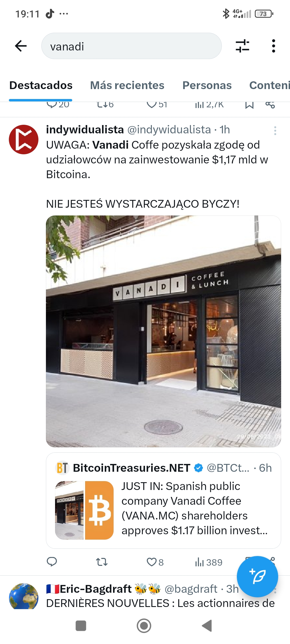Open quoted BitcoinTreasuries.NET post
The image size is (290, 644).
pos(163,500)
